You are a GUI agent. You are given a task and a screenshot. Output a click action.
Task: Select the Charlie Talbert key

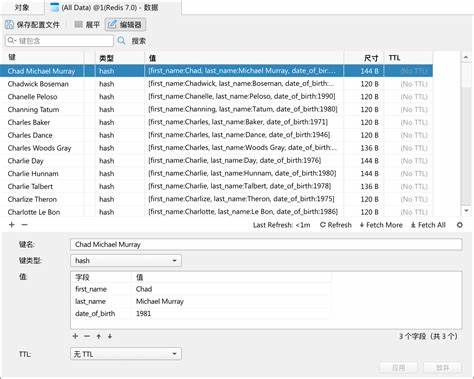(x=30, y=186)
